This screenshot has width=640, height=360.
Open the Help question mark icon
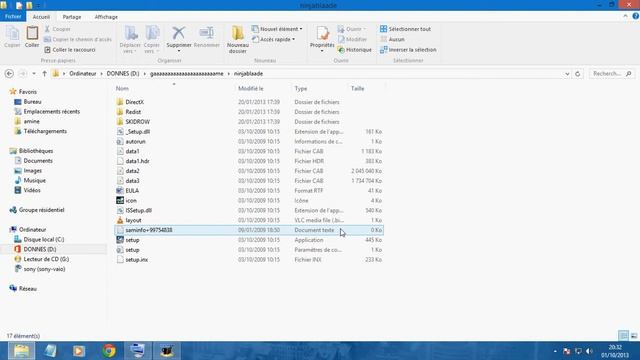click(x=636, y=16)
